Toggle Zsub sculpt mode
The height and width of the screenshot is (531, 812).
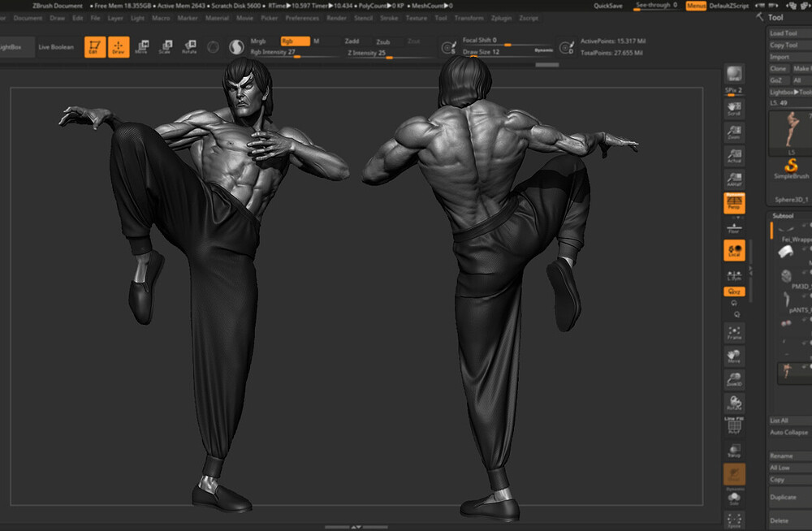[383, 41]
